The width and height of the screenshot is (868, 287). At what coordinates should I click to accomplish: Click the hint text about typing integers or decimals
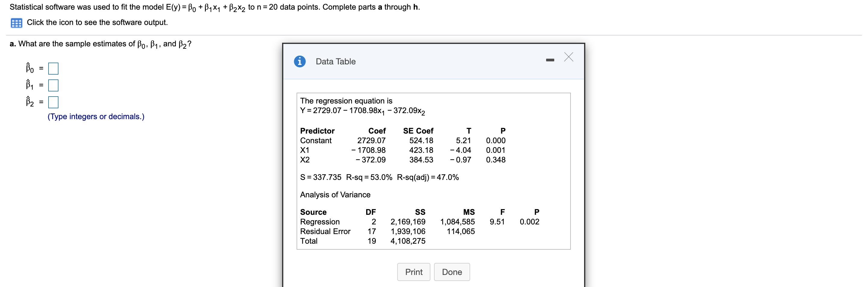pyautogui.click(x=96, y=116)
